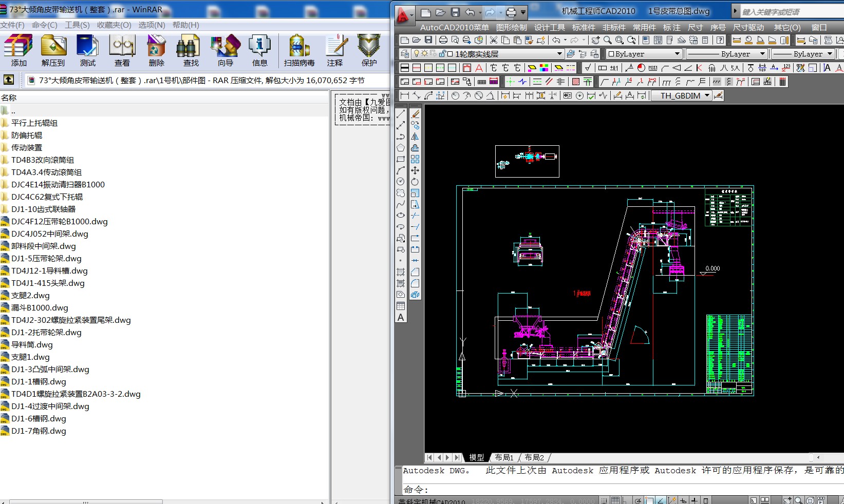Screen dimensions: 844x504
Task: Select the Hatch tool in draw toolbar
Action: pyautogui.click(x=401, y=272)
